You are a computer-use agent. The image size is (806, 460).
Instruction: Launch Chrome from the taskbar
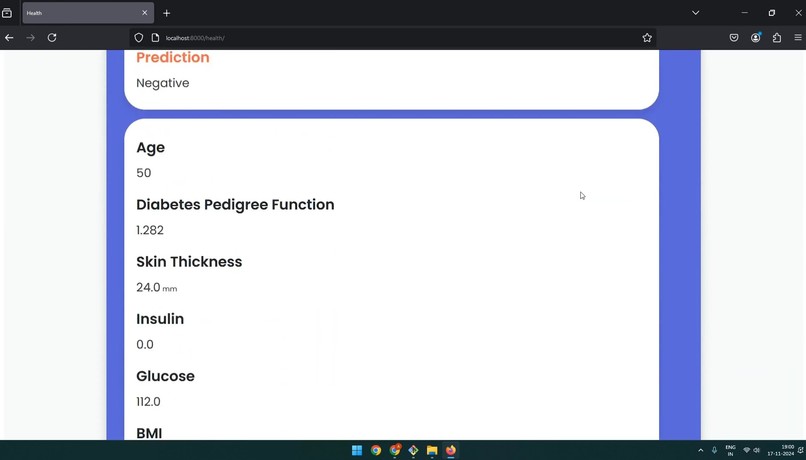click(x=376, y=450)
